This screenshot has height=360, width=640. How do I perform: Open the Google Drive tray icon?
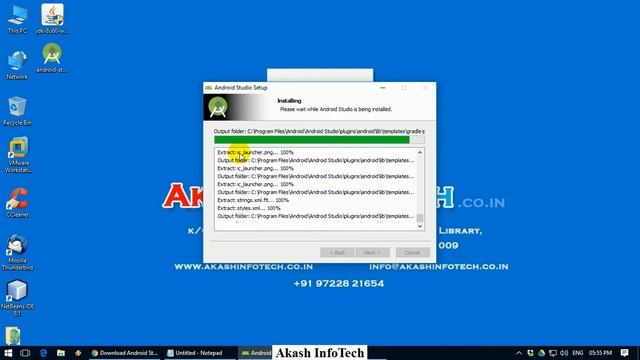(542, 353)
